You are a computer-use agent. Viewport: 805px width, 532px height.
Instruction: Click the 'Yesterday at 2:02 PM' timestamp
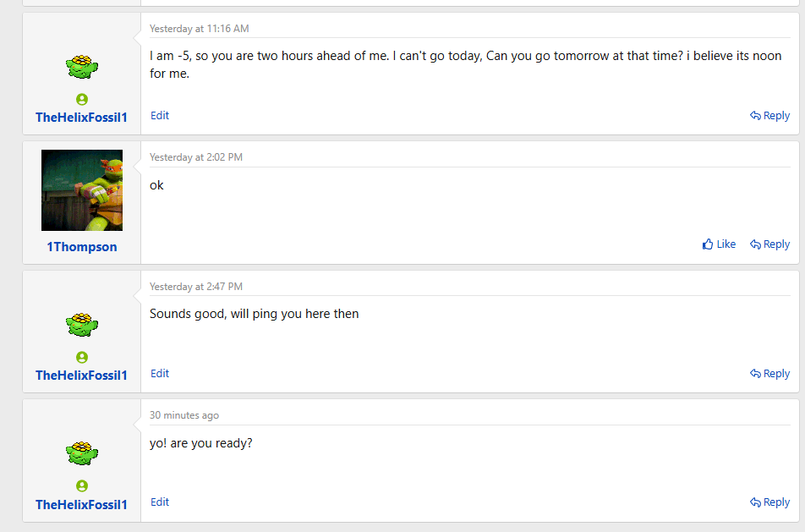point(196,157)
